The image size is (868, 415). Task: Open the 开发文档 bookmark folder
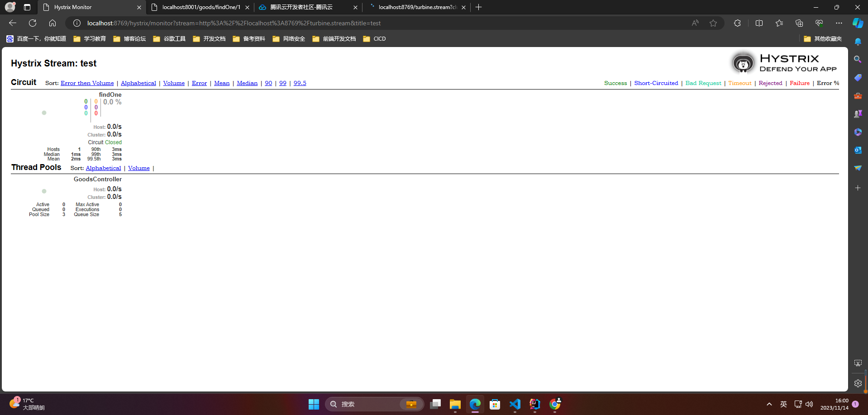[209, 39]
